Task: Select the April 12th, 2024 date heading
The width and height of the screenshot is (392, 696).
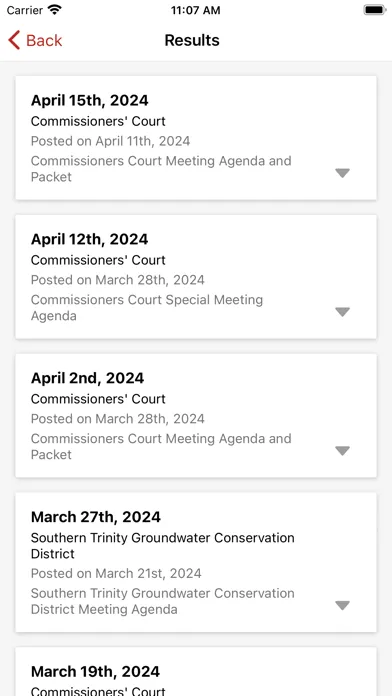Action: click(90, 240)
